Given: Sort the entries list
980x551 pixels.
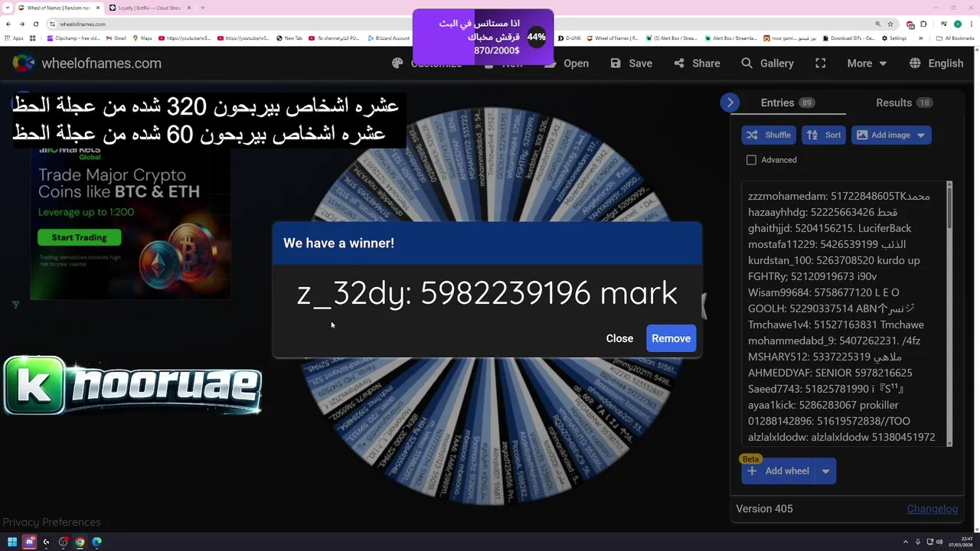Looking at the screenshot, I should click(824, 135).
